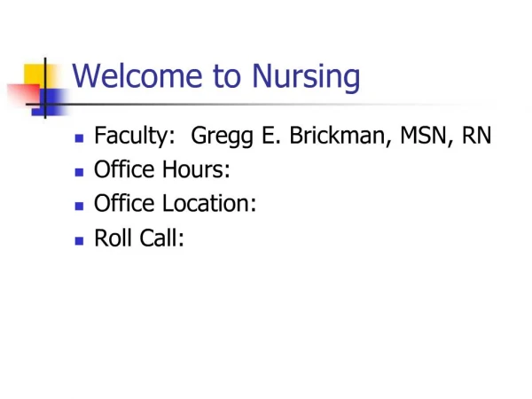Click the 'Office Location:' line

(175, 203)
